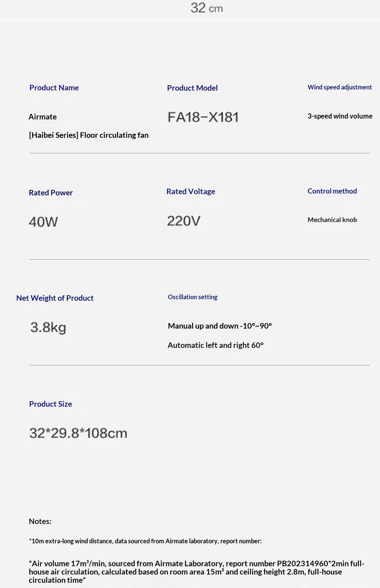Click the Product Size heading
This screenshot has width=380, height=588.
51,404
